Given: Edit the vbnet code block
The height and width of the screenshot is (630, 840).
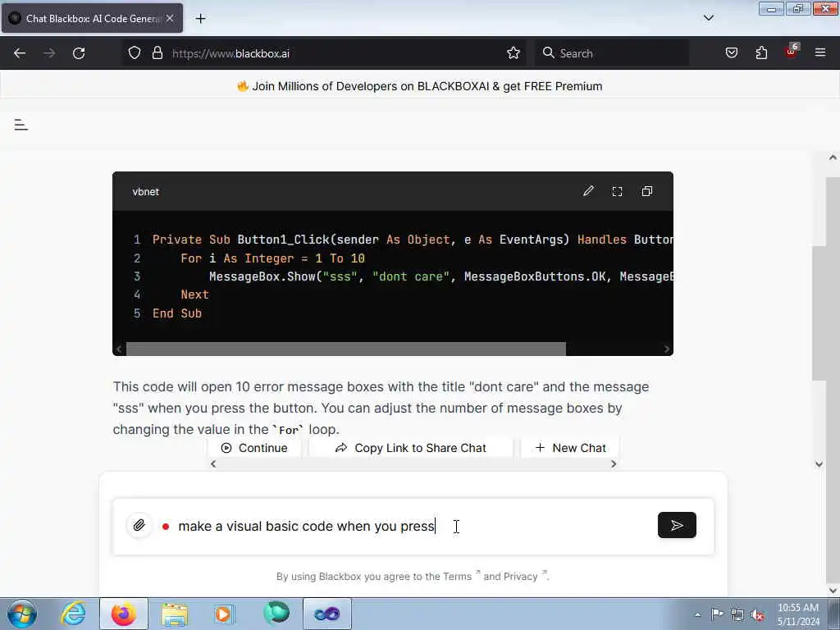Looking at the screenshot, I should pos(588,191).
